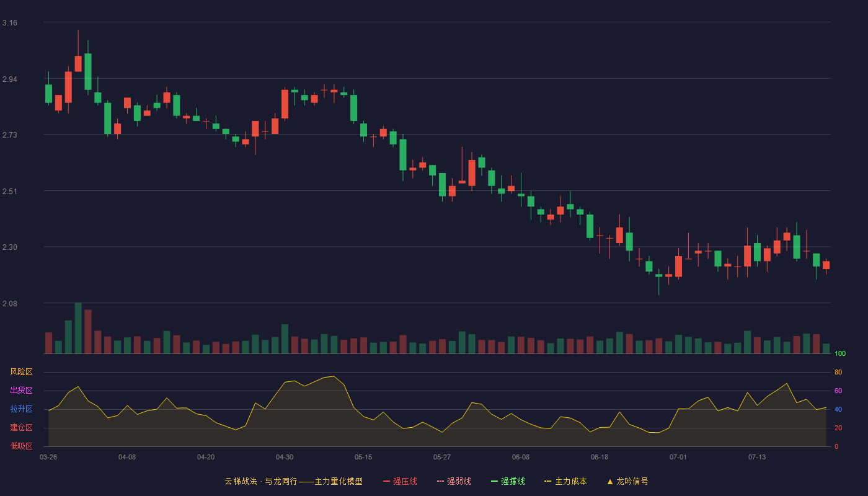Click the 04-20 date label

click(206, 457)
